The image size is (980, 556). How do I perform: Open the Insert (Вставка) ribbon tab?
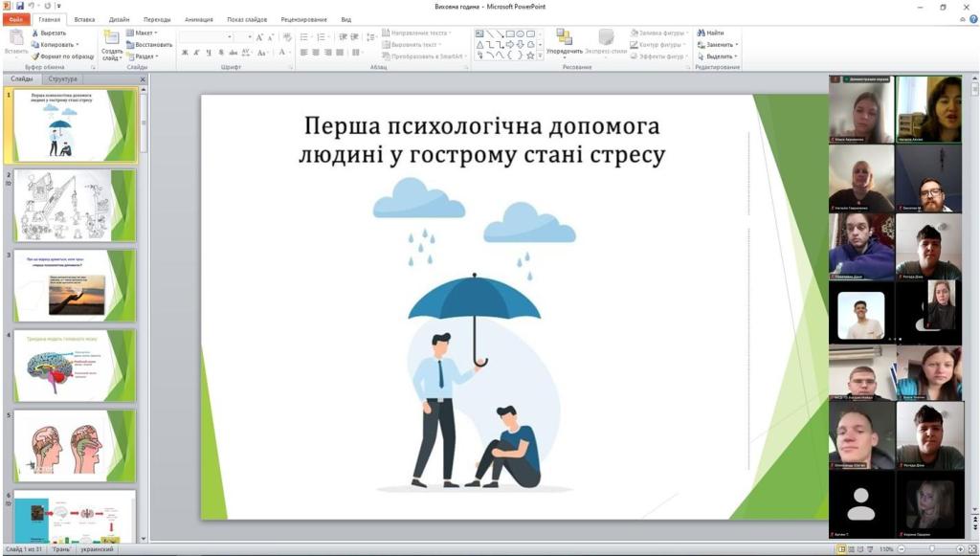[84, 19]
